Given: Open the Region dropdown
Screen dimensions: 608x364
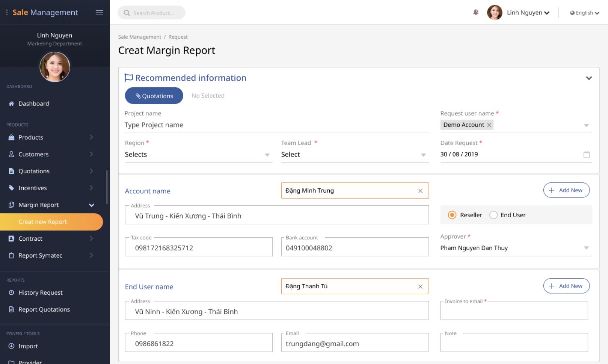Looking at the screenshot, I should [267, 155].
